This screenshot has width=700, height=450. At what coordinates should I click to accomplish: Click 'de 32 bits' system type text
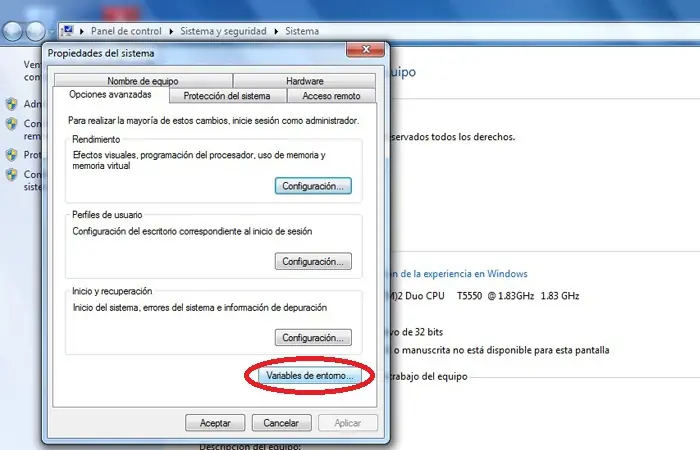(422, 332)
